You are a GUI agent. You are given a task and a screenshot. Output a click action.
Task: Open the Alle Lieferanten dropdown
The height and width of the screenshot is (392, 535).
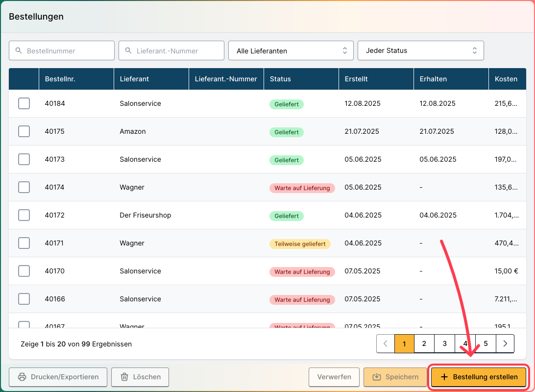(x=291, y=50)
